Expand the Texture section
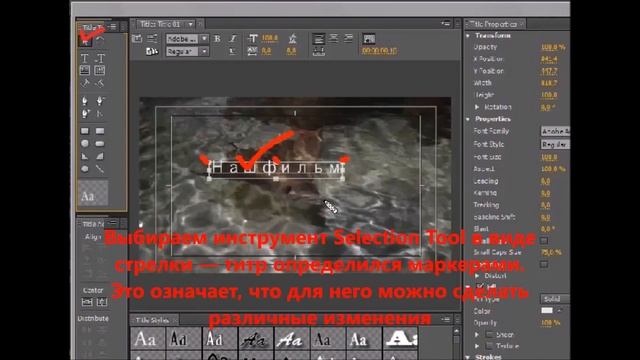Screen dimensions: 640x360 (477, 346)
